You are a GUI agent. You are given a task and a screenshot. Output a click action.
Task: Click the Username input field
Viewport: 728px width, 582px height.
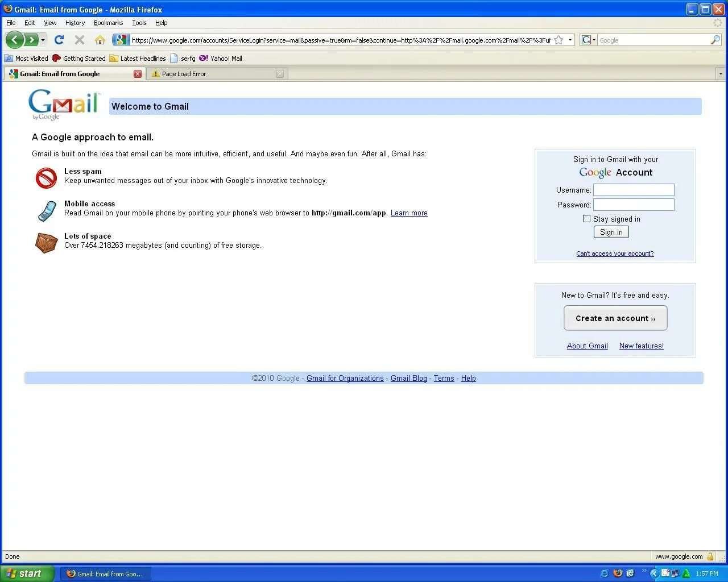pyautogui.click(x=634, y=190)
